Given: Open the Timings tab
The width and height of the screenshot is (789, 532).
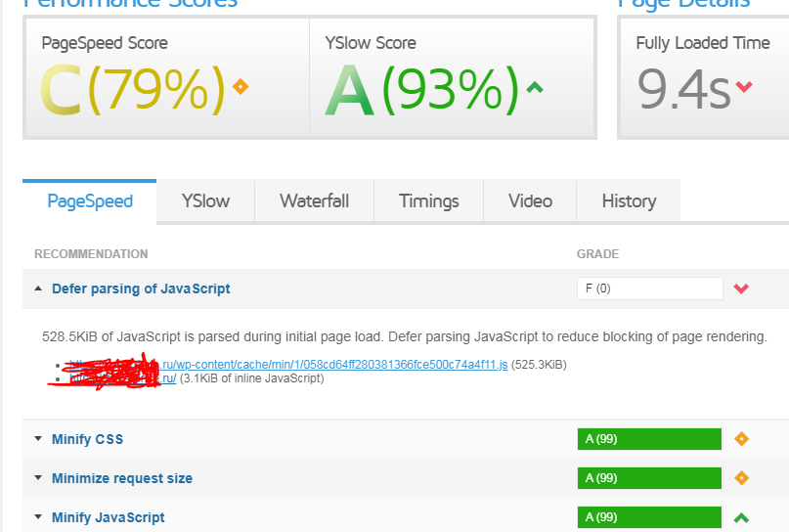Looking at the screenshot, I should pyautogui.click(x=428, y=200).
